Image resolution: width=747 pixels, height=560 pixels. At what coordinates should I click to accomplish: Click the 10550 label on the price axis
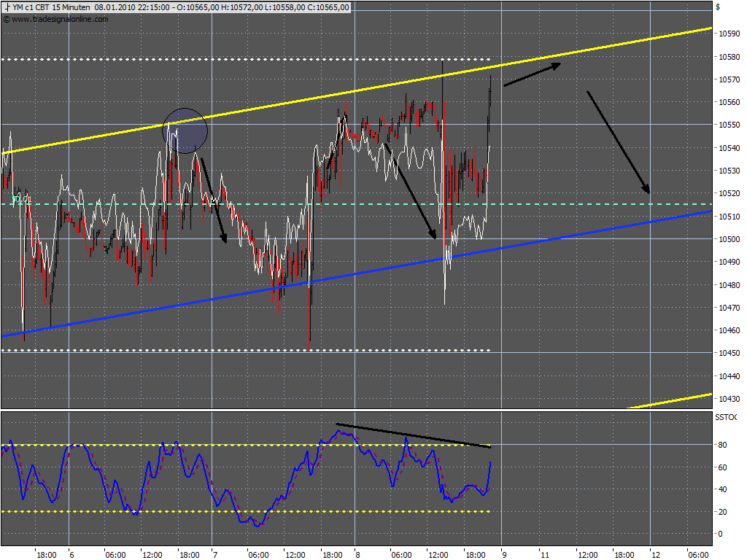click(729, 125)
